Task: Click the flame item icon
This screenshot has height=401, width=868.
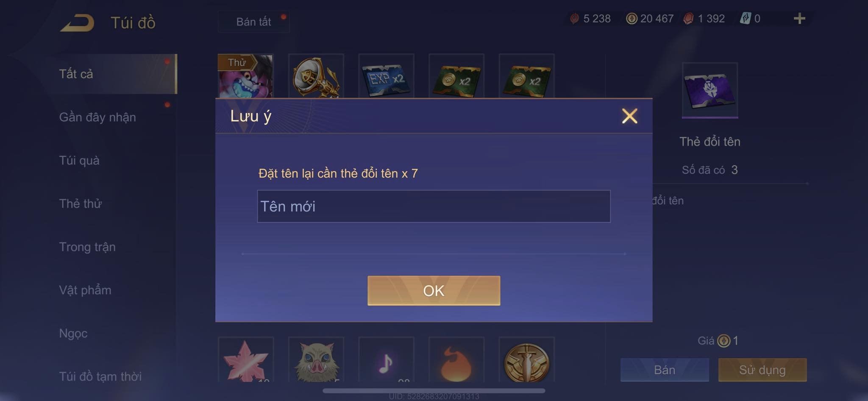Action: 456,360
